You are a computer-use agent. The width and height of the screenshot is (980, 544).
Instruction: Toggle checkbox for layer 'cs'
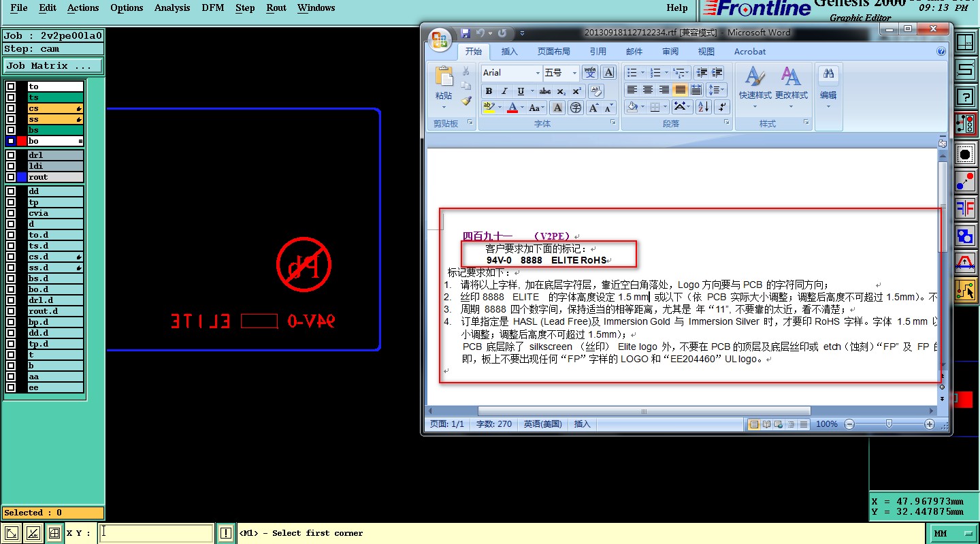pos(10,108)
